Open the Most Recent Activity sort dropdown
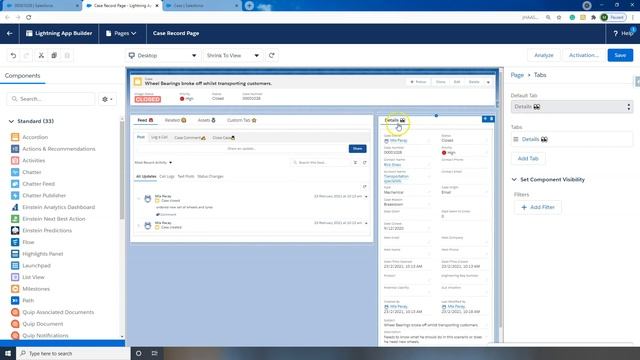The image size is (640, 360). (x=153, y=162)
